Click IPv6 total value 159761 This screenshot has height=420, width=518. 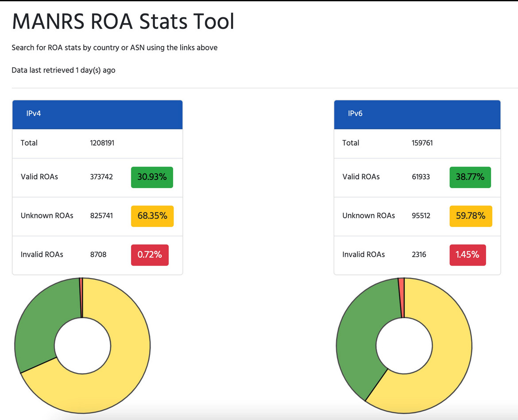422,143
